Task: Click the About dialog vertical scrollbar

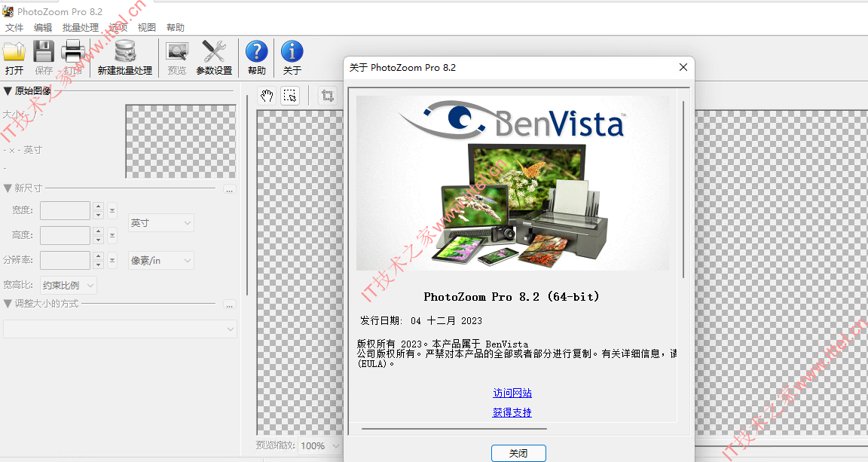Action: (x=683, y=190)
